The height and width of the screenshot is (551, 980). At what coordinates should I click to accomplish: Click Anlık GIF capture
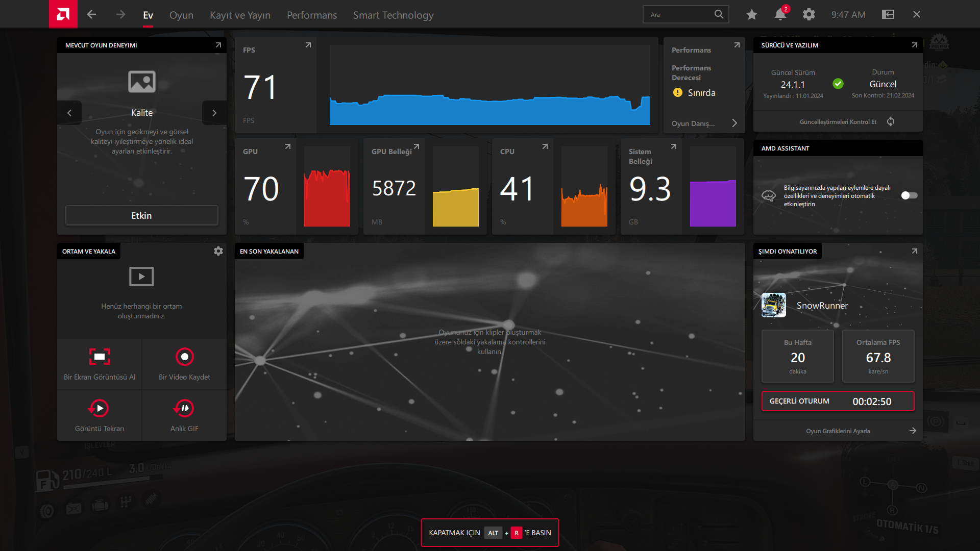click(184, 415)
